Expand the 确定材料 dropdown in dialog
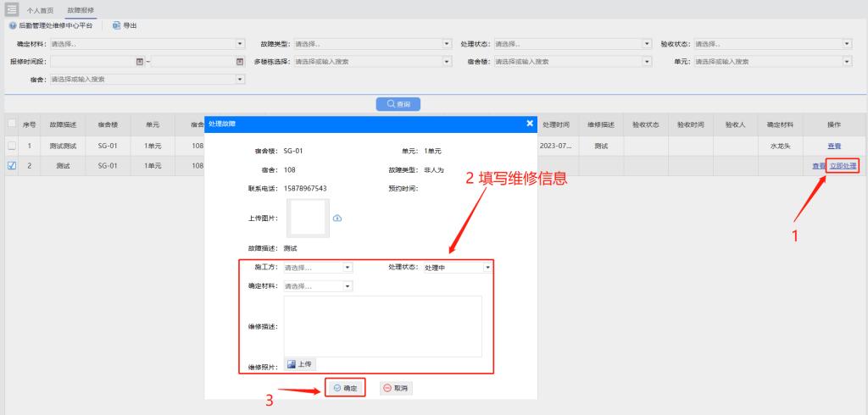 pyautogui.click(x=348, y=286)
